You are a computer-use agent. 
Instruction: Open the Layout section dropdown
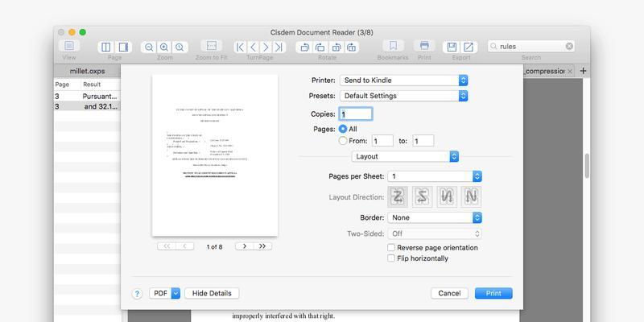click(x=405, y=156)
